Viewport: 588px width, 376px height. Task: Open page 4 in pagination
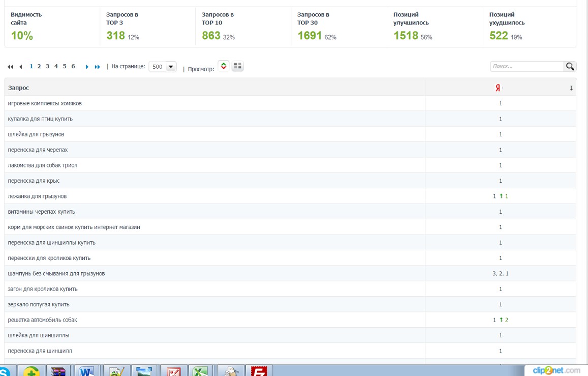56,67
